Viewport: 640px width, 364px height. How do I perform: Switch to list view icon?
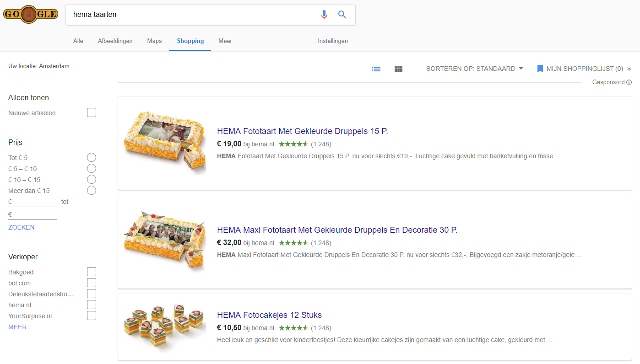[376, 69]
